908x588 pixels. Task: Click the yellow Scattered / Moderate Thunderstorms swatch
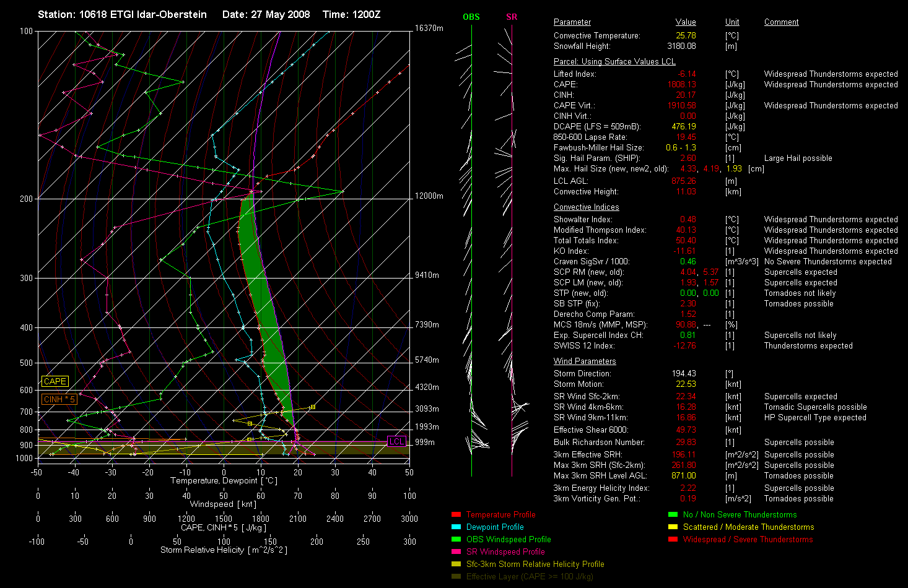coord(673,527)
